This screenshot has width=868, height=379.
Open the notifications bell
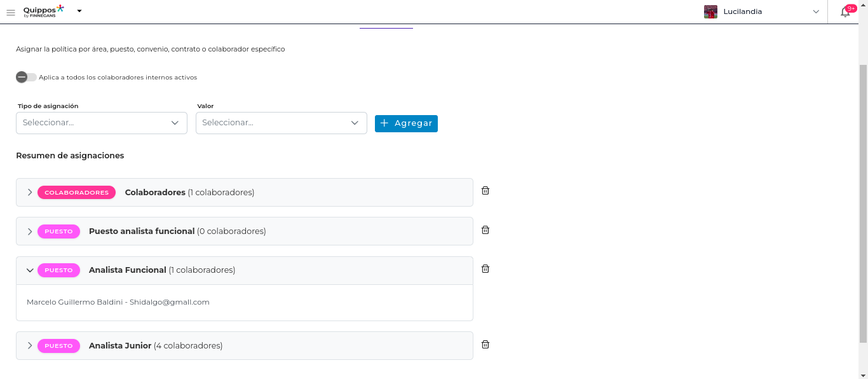(x=845, y=12)
